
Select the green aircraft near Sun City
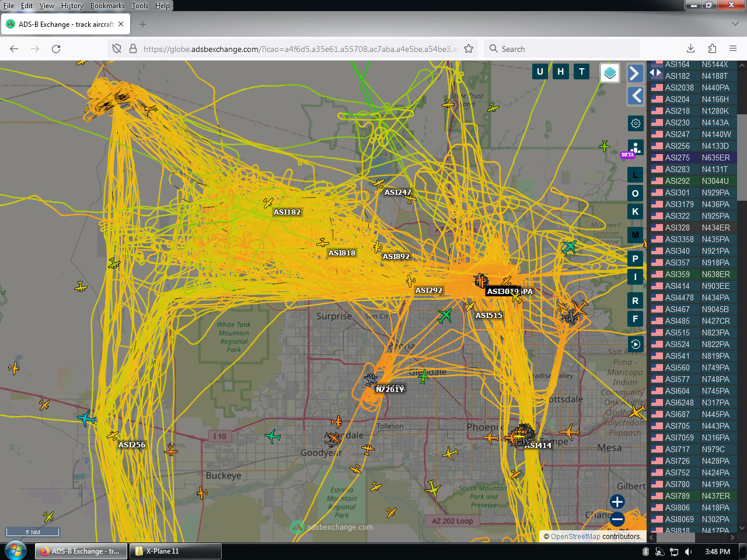(x=445, y=316)
